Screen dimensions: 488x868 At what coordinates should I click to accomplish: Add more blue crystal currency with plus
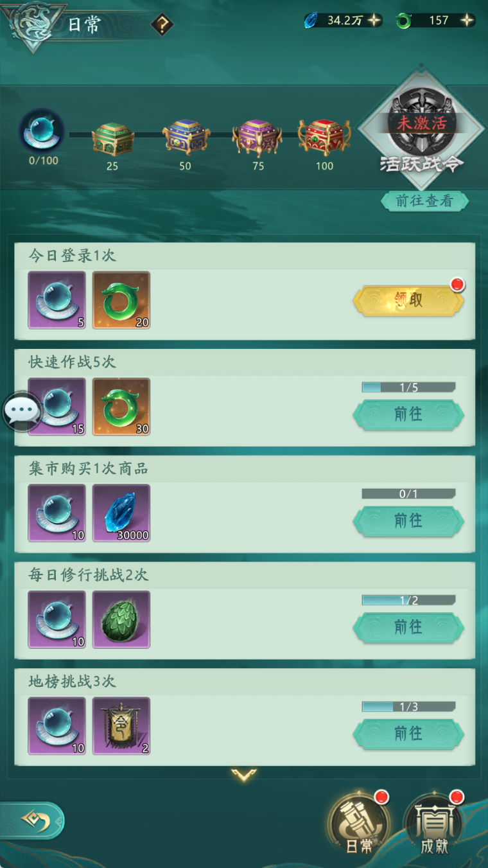point(374,20)
